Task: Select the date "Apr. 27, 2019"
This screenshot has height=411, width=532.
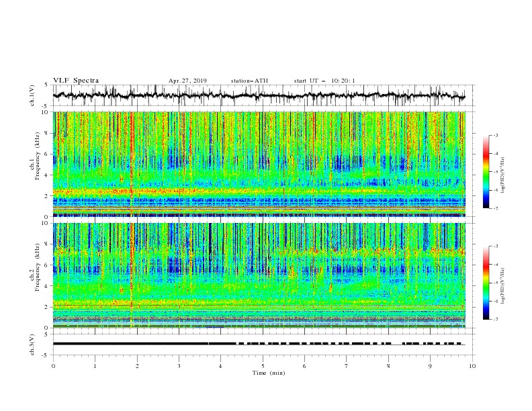Action: 187,81
